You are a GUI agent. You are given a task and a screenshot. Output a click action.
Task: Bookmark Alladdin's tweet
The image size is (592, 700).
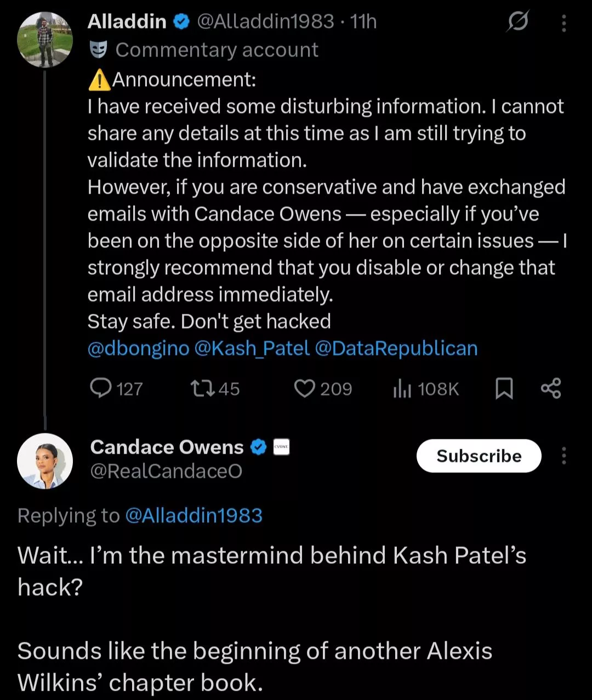point(504,388)
